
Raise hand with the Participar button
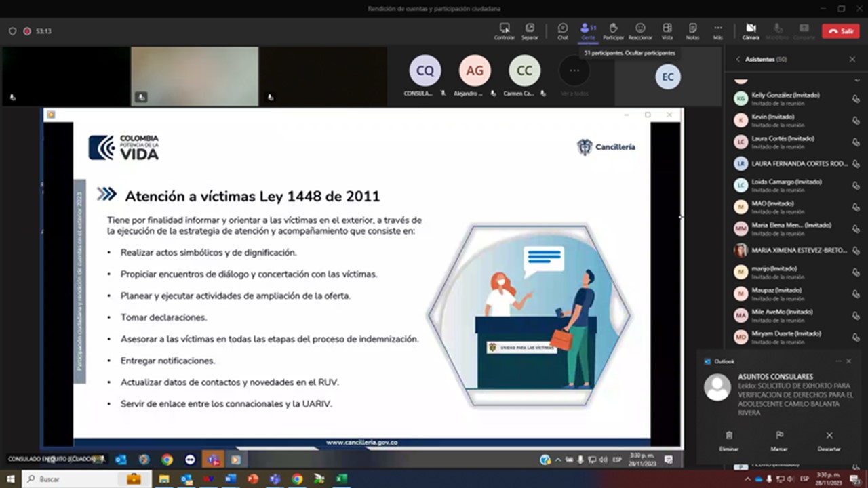614,31
